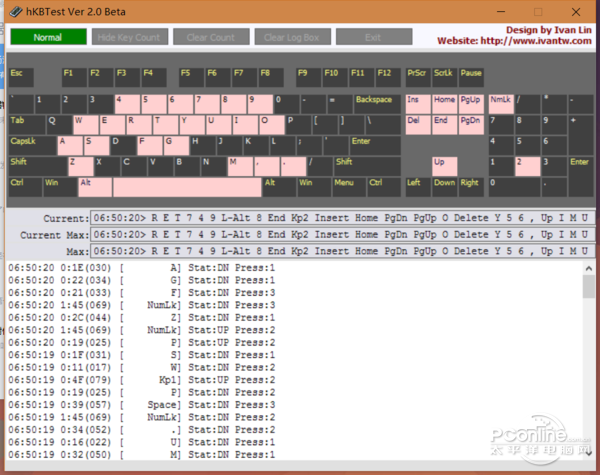This screenshot has height=475, width=600.
Task: Click the gray Exit button
Action: tap(374, 37)
